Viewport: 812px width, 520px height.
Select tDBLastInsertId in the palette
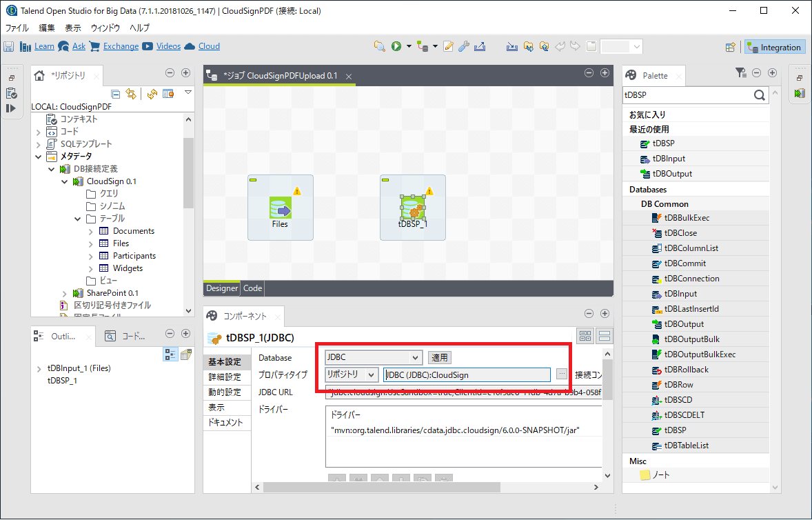click(691, 309)
